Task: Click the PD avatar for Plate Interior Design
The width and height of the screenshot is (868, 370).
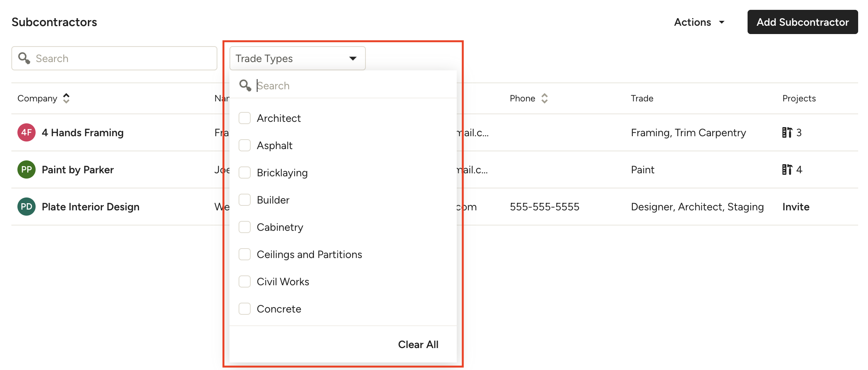Action: 27,207
